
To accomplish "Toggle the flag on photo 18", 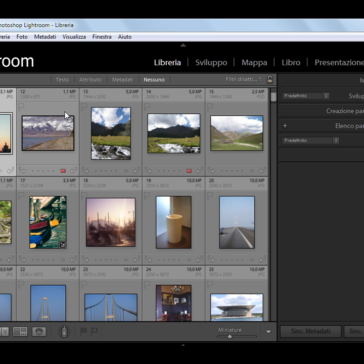I will pos(84,195).
